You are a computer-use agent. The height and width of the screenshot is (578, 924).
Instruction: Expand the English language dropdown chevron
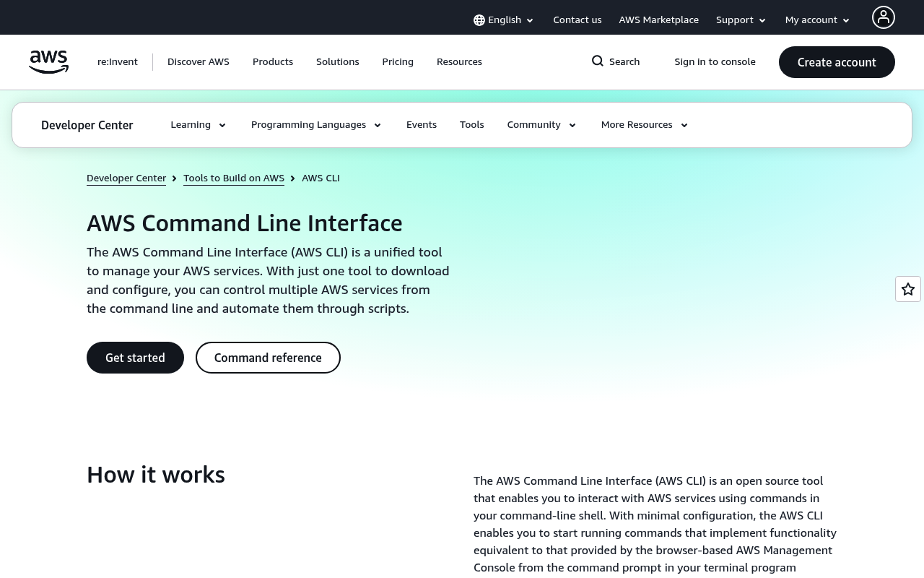pos(530,21)
